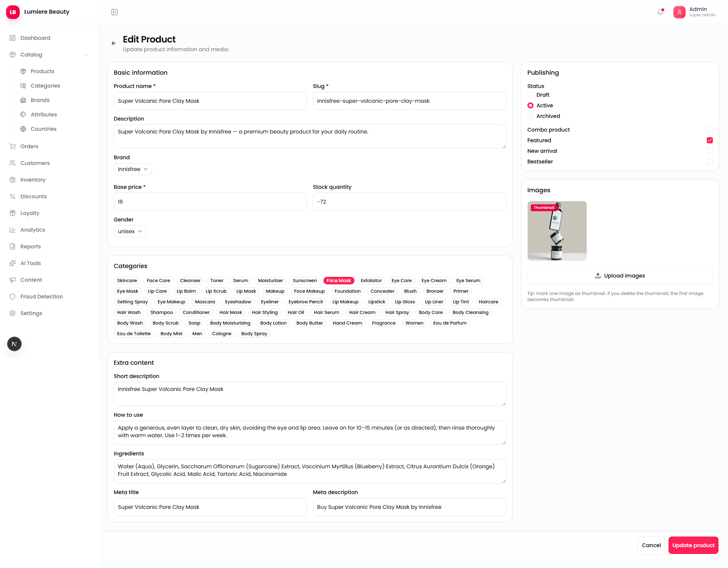This screenshot has height=568, width=728.
Task: Click Upload images button
Action: coord(620,276)
